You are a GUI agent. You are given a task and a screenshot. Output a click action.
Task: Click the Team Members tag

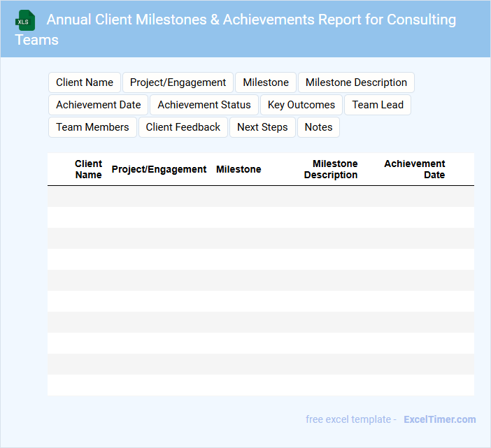point(92,127)
